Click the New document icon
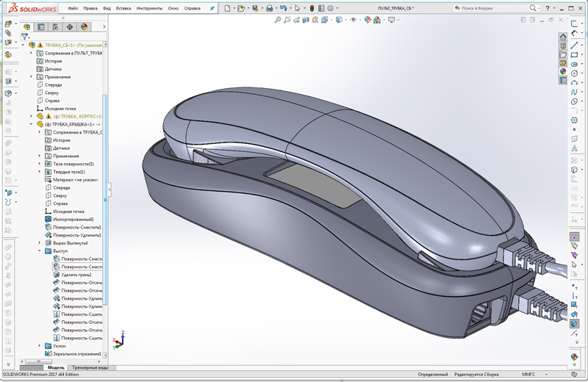Image resolution: width=588 pixels, height=382 pixels. click(227, 8)
